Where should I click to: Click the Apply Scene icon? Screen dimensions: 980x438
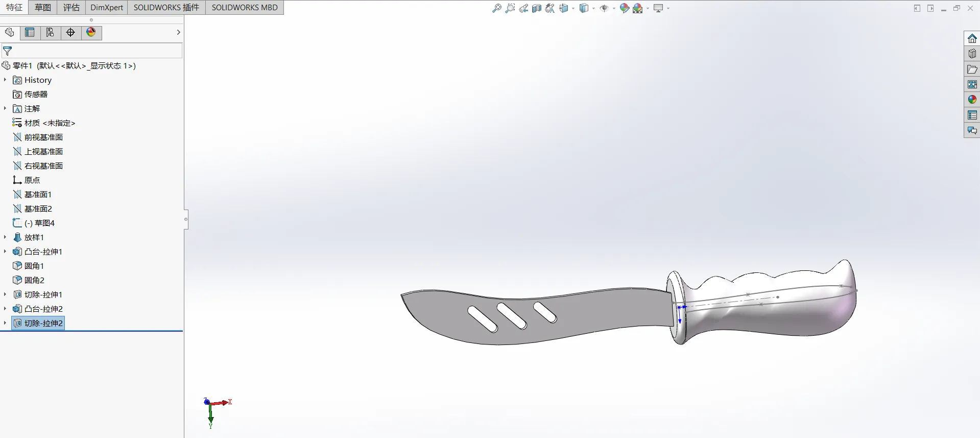[x=638, y=8]
